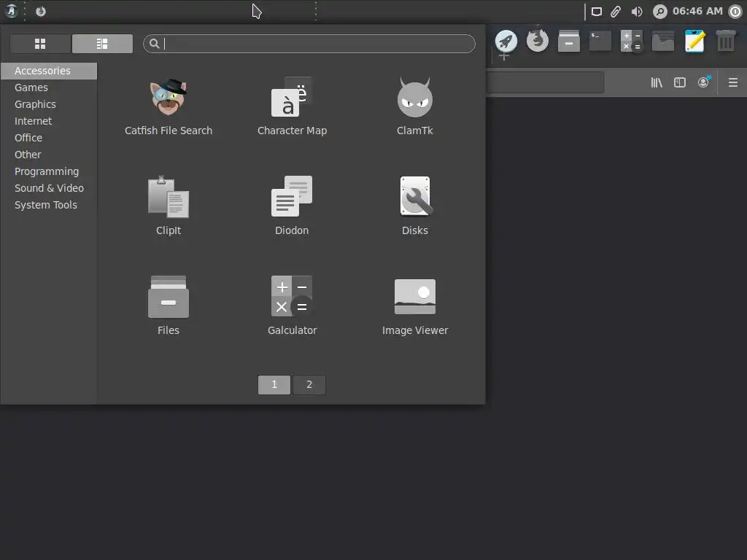Open browser hamburger menu

click(x=733, y=83)
